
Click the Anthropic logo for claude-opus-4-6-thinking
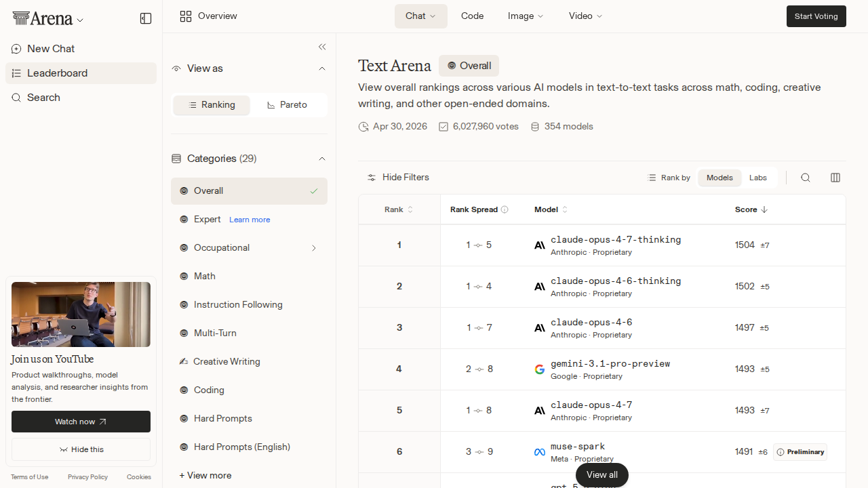540,287
